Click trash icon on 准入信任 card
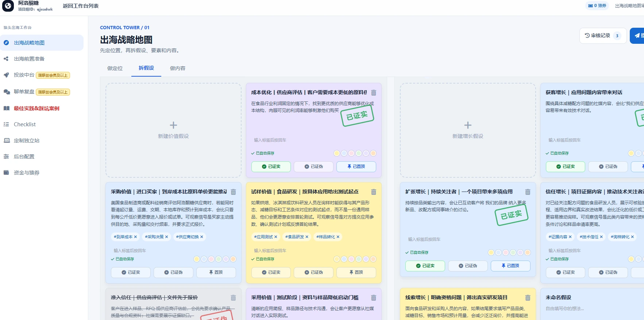 tap(234, 298)
